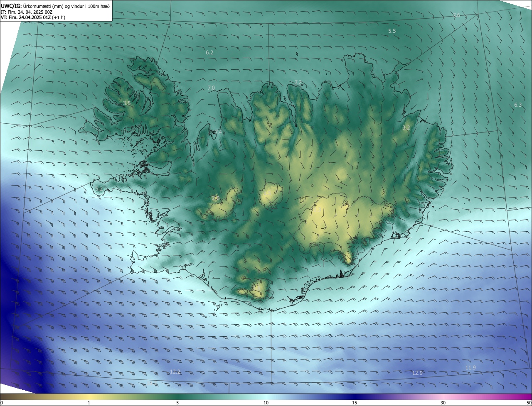532x406 pixels.
Task: Select the 7.6 value on the map
Action: 456,15
